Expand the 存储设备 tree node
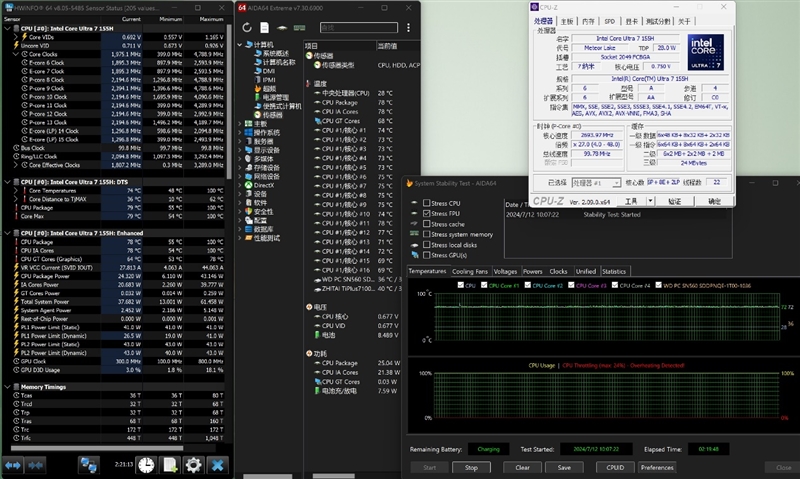 tap(240, 168)
